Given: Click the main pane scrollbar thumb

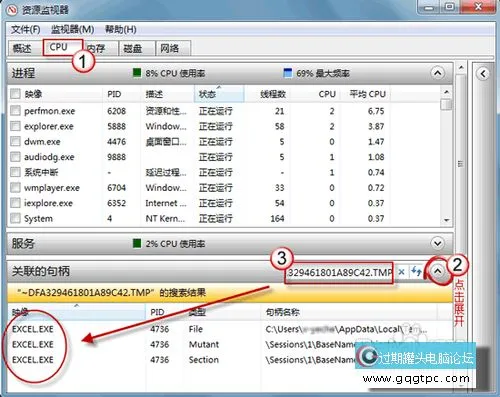Looking at the screenshot, I should click(461, 163).
